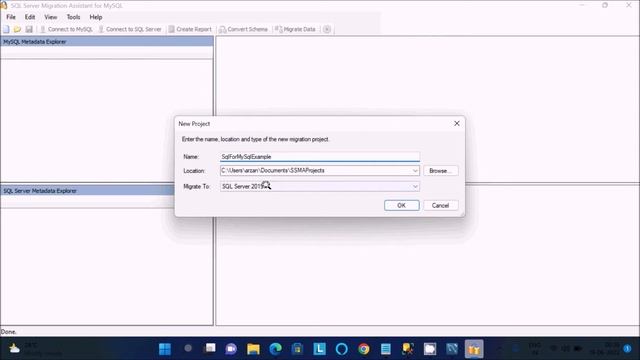Click the taskbar Search icon
This screenshot has width=640, height=360.
click(x=188, y=349)
